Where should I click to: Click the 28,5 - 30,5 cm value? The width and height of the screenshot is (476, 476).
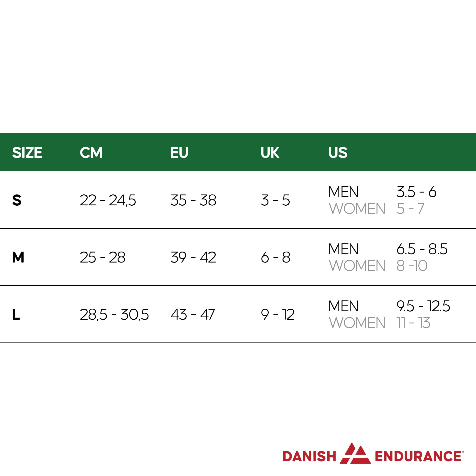click(x=114, y=315)
